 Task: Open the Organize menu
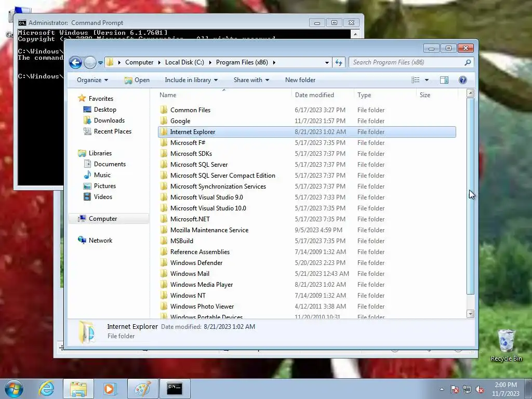(x=92, y=80)
